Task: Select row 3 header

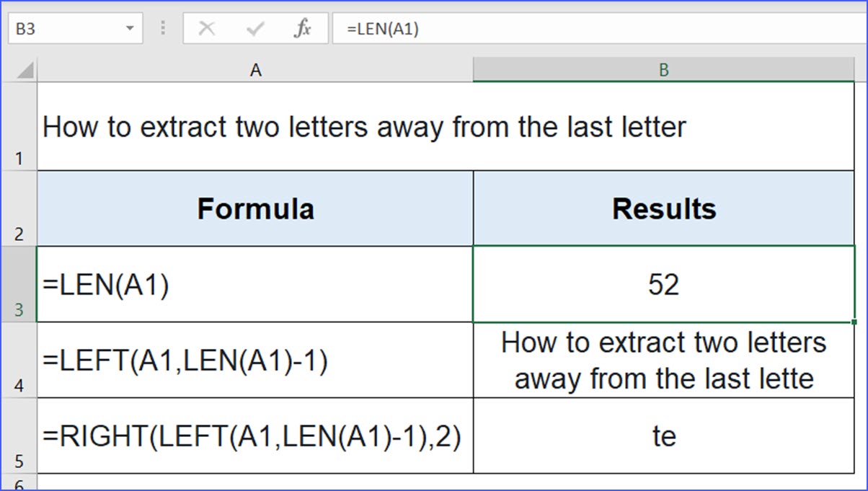Action: pos(20,284)
